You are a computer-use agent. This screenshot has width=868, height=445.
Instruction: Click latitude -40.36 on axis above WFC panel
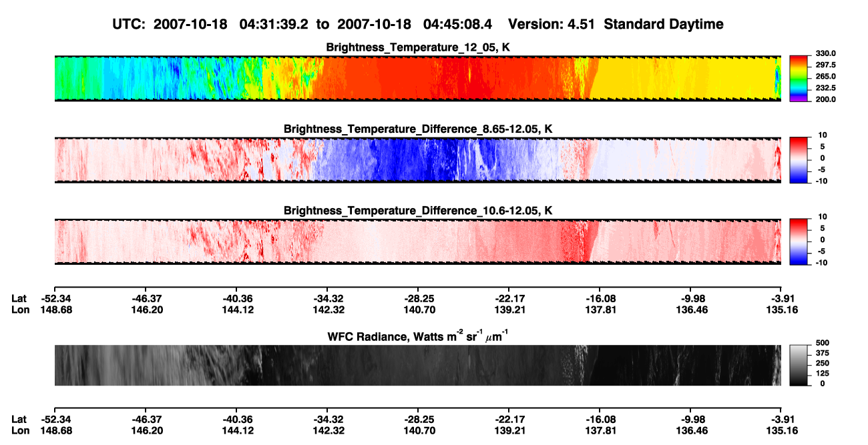[237, 298]
